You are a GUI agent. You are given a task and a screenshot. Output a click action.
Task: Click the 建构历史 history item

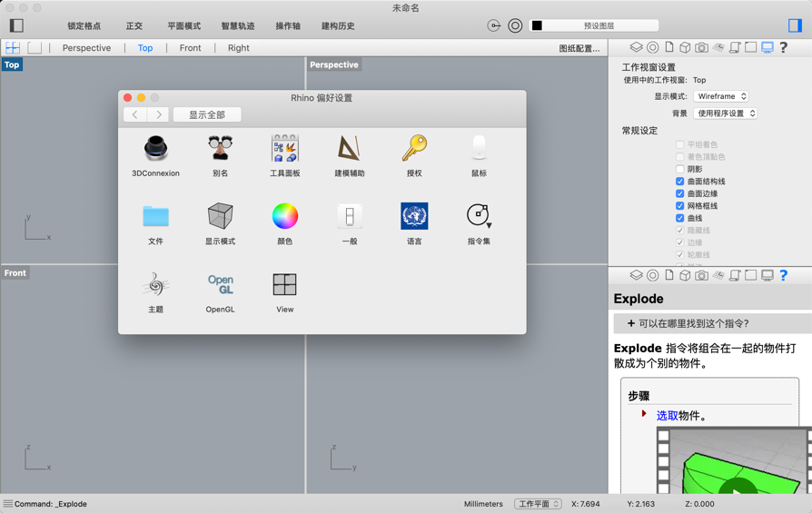338,26
